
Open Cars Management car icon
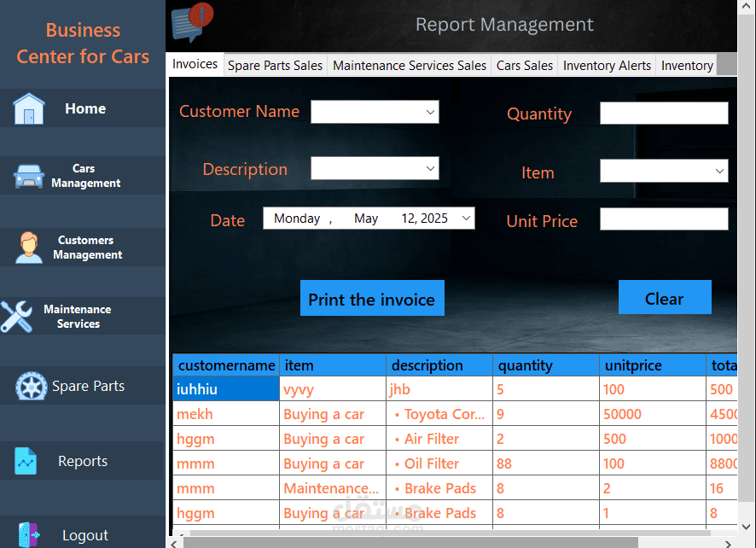point(29,176)
